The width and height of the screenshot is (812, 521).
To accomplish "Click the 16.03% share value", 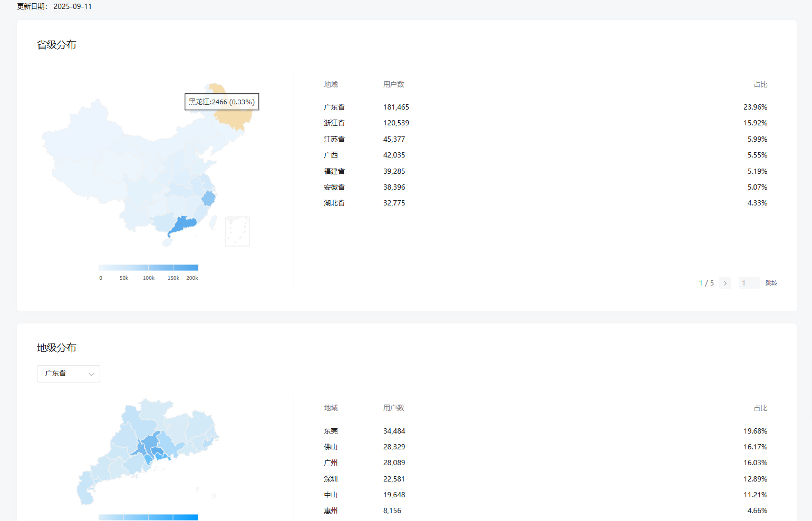I will point(755,463).
